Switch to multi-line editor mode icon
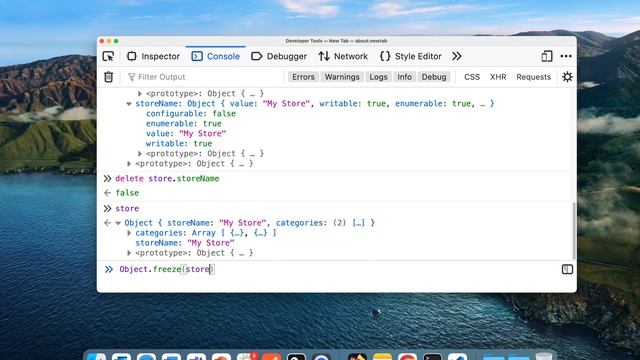 567,269
